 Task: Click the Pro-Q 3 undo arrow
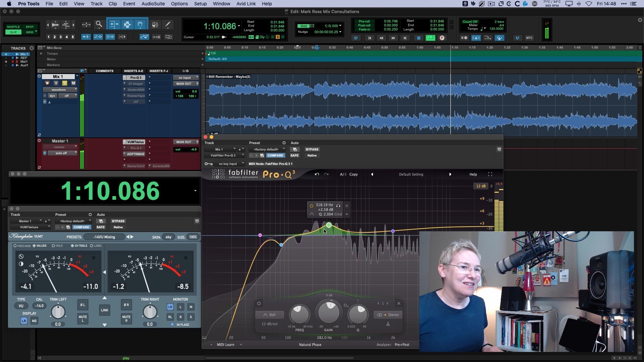coord(317,174)
